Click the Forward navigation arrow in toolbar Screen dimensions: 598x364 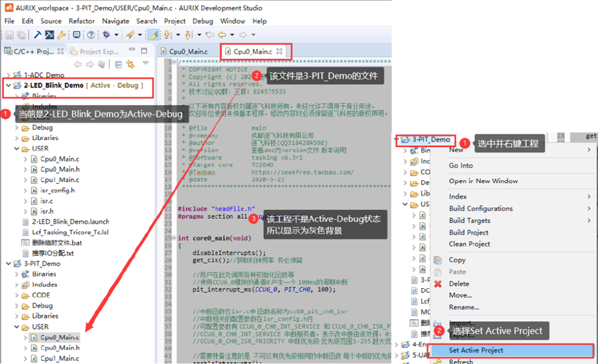click(x=243, y=35)
